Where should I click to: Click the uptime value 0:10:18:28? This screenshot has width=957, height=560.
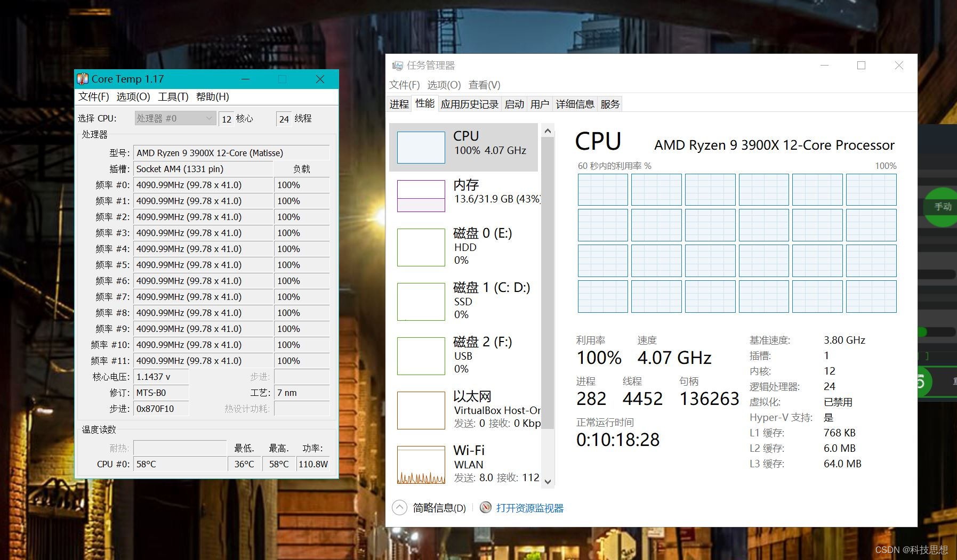click(x=618, y=440)
